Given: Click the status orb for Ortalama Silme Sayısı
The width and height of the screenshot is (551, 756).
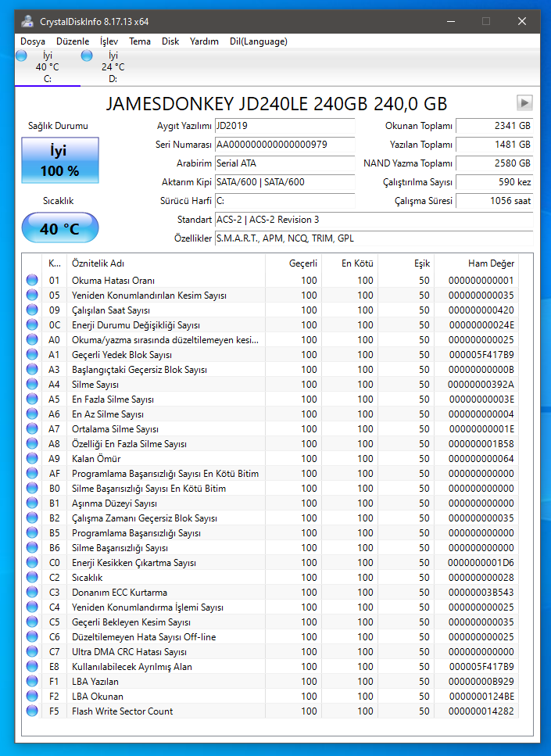Looking at the screenshot, I should click(32, 428).
